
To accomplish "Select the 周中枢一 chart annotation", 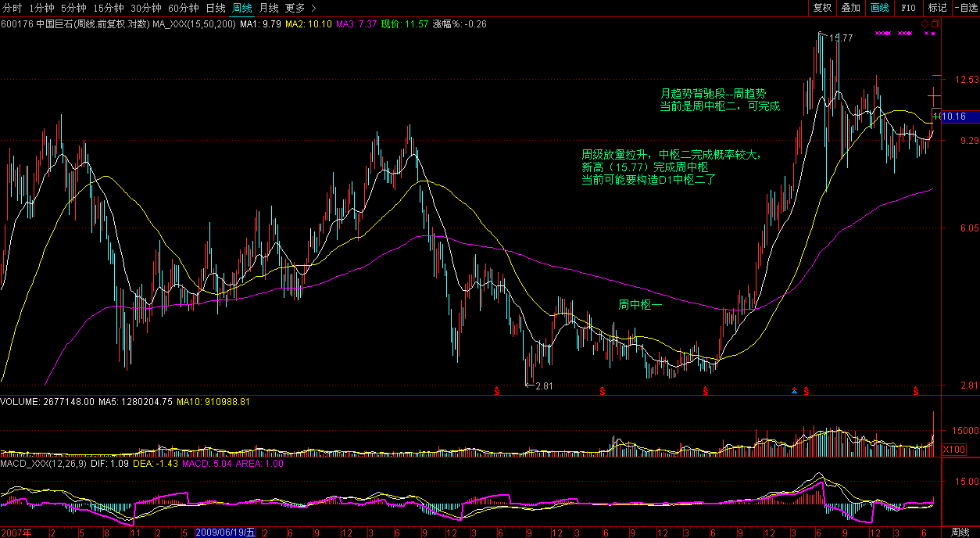I will pos(640,304).
